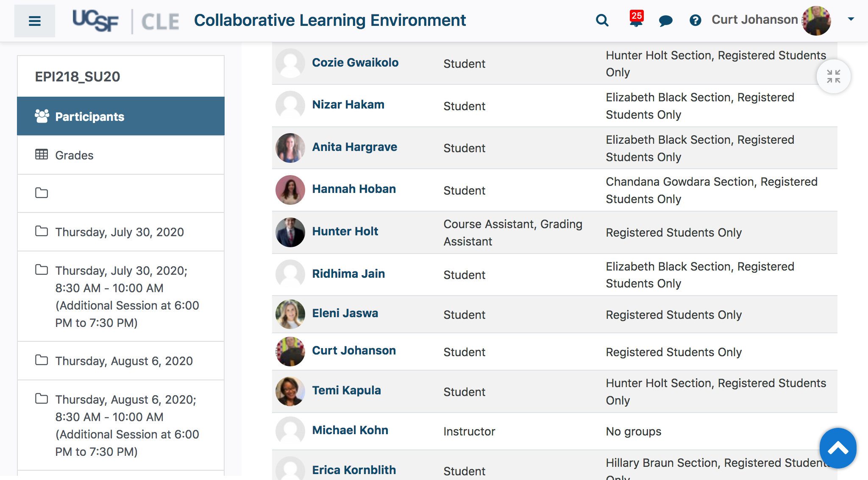Open the messages speech bubble icon
The height and width of the screenshot is (480, 868).
(x=665, y=20)
